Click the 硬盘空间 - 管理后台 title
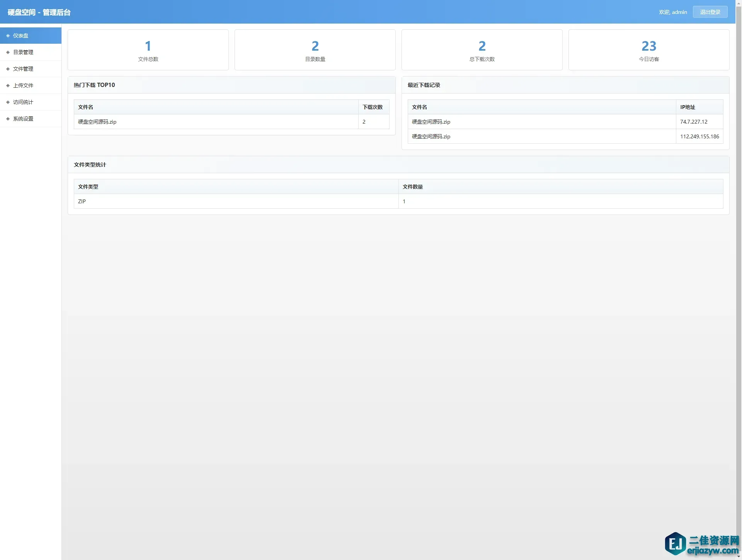This screenshot has width=742, height=560. coord(39,12)
